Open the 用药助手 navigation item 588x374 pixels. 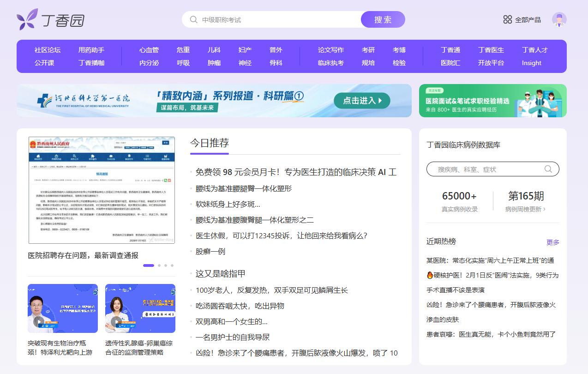91,49
